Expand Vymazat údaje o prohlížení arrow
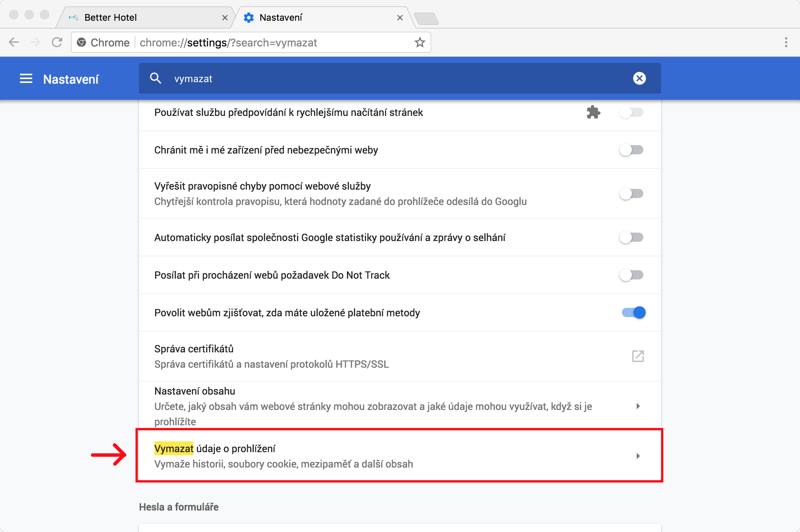 pyautogui.click(x=638, y=456)
